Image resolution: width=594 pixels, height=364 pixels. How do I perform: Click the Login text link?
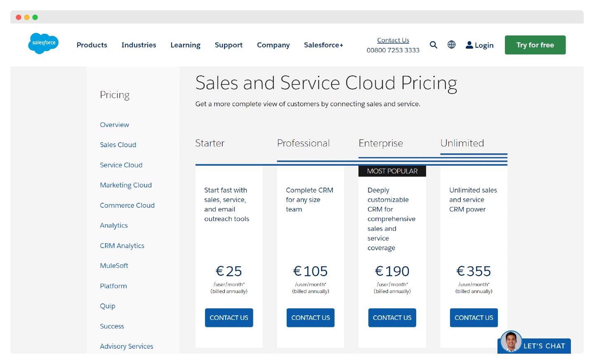coord(484,45)
